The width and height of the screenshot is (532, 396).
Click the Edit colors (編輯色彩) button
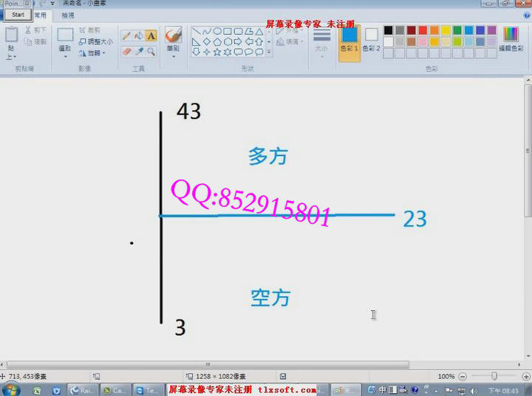[511, 38]
